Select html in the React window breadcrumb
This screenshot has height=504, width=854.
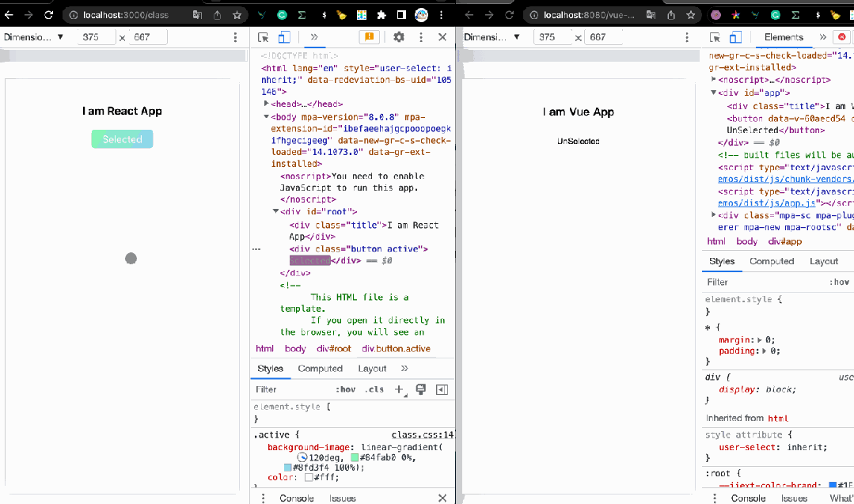pyautogui.click(x=264, y=349)
